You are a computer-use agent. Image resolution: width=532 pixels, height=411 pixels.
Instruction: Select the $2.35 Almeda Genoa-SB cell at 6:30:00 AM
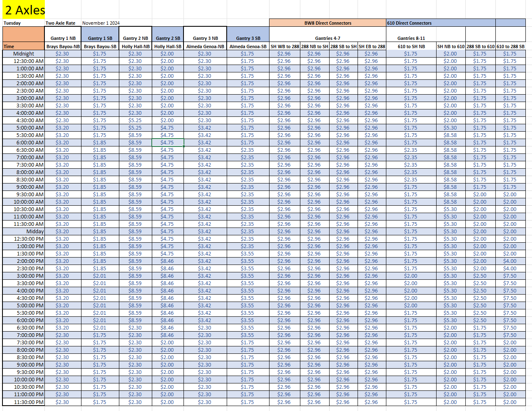[248, 150]
